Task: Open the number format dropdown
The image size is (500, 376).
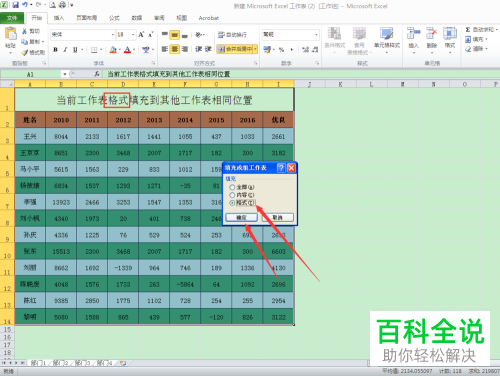Action: pyautogui.click(x=316, y=34)
